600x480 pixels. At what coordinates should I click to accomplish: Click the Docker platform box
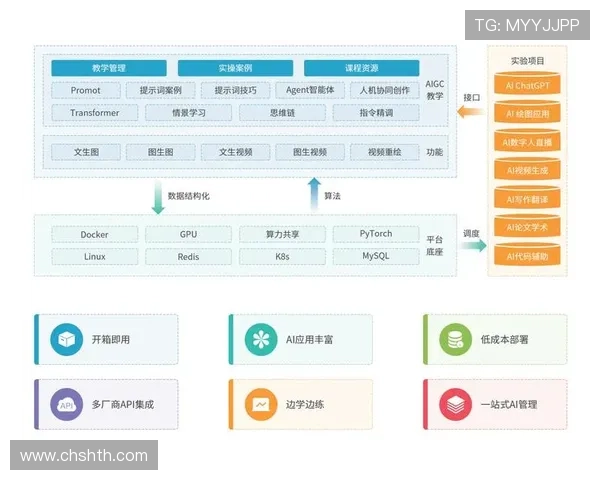[x=95, y=234]
